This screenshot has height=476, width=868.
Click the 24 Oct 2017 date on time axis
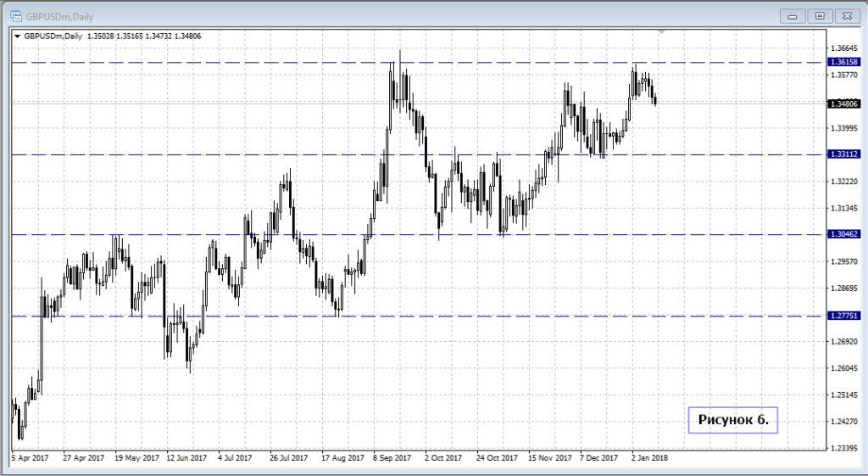coord(496,457)
